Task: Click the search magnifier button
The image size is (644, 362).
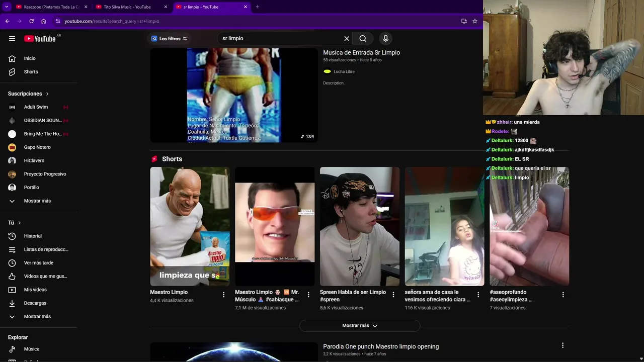Action: 363,39
